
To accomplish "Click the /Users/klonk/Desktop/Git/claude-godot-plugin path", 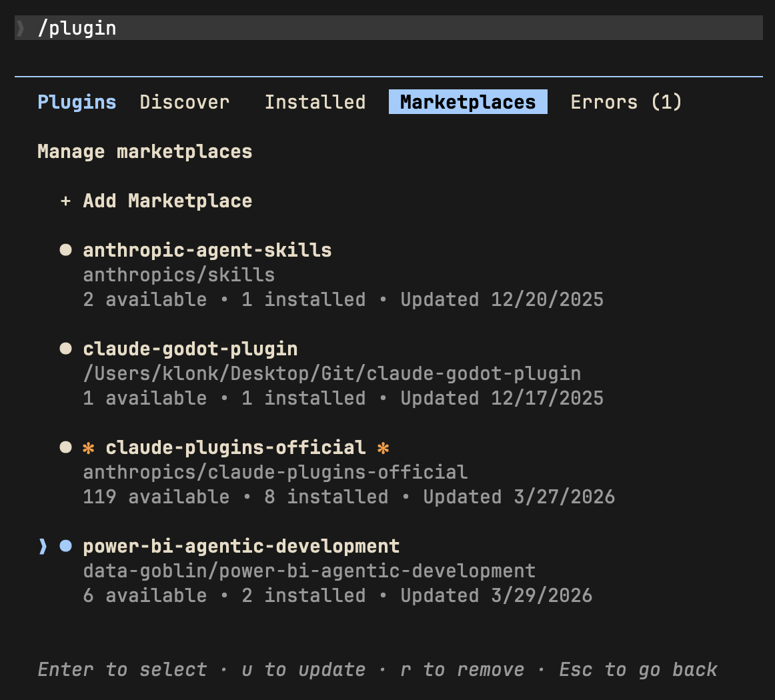I will pos(332,374).
